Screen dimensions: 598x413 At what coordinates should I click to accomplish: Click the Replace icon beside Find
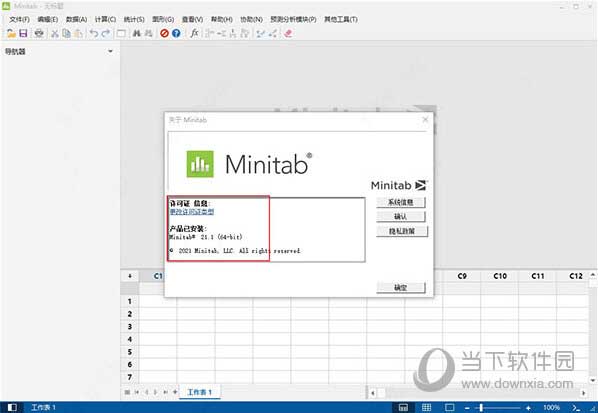pyautogui.click(x=148, y=34)
